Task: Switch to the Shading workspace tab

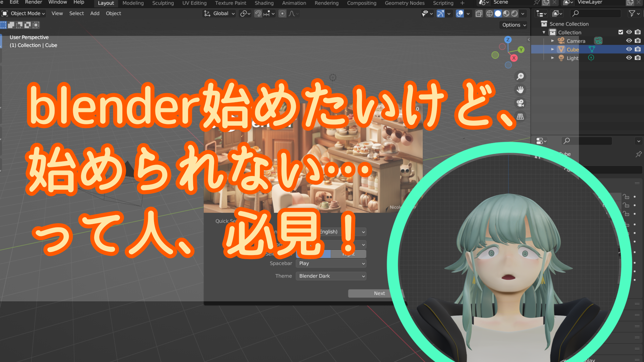Action: click(x=264, y=3)
